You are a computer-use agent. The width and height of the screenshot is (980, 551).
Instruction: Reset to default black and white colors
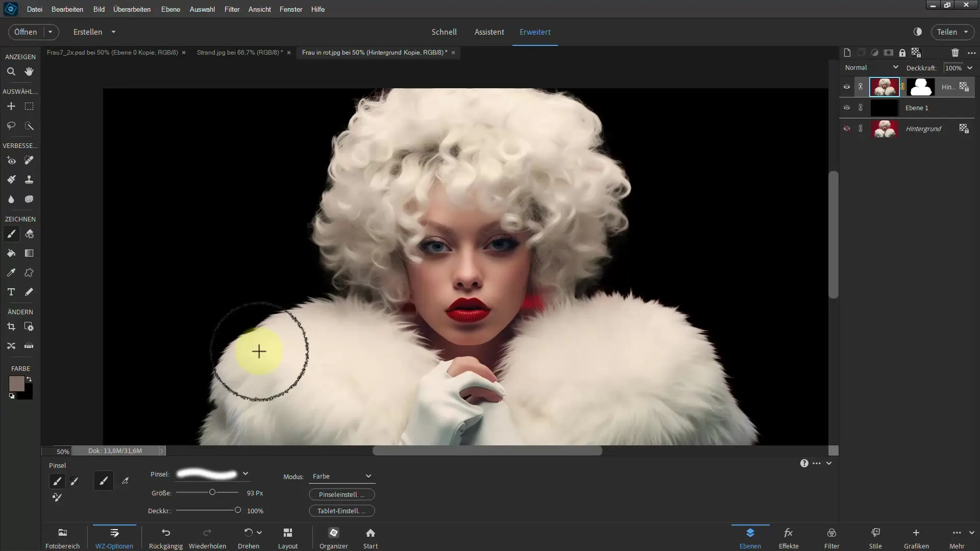point(12,396)
